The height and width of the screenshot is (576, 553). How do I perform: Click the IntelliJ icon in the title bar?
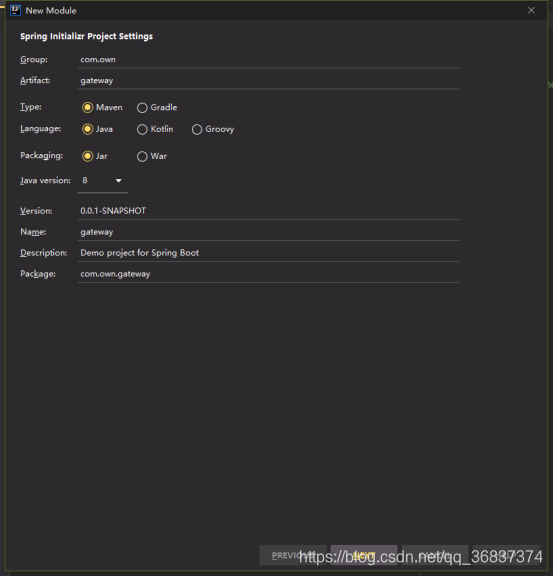(x=15, y=10)
